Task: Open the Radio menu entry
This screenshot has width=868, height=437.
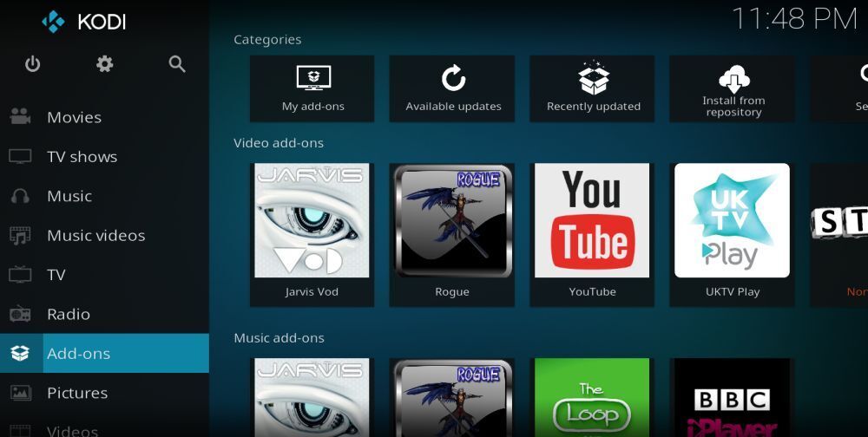Action: coord(105,314)
